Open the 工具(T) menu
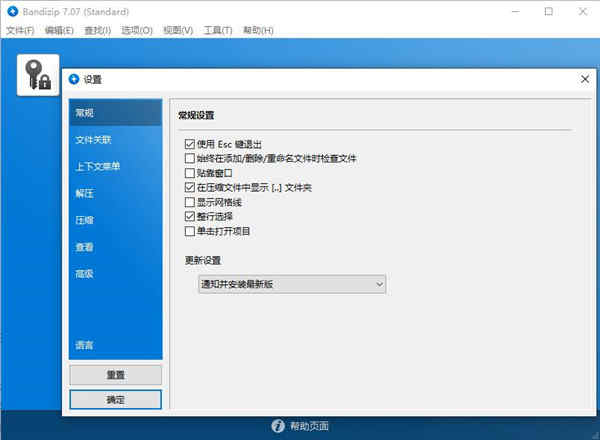This screenshot has height=440, width=600. coord(218,30)
